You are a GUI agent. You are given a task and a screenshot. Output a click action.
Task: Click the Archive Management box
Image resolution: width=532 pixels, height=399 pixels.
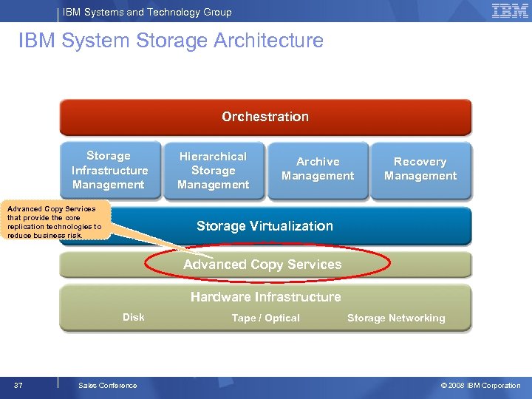(318, 171)
